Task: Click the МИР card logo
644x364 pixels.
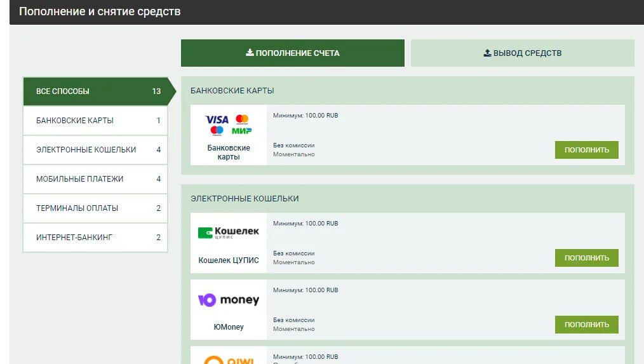Action: coord(242,131)
